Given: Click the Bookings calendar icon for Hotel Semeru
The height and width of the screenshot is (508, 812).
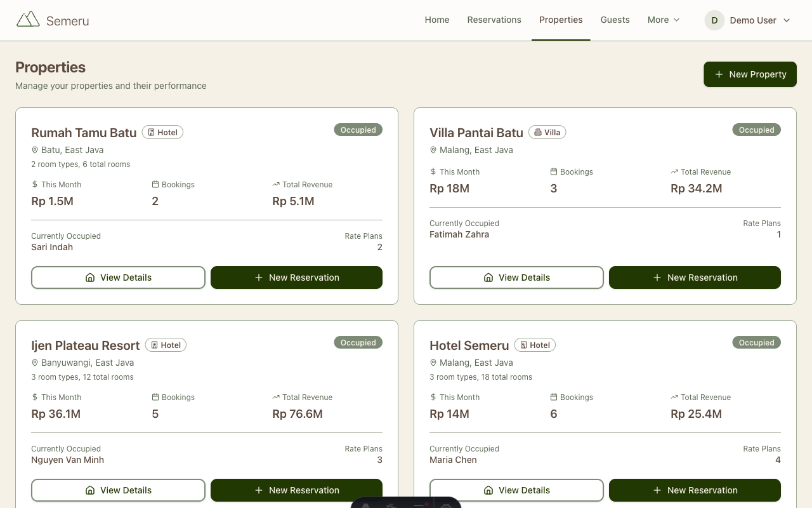Looking at the screenshot, I should (554, 398).
